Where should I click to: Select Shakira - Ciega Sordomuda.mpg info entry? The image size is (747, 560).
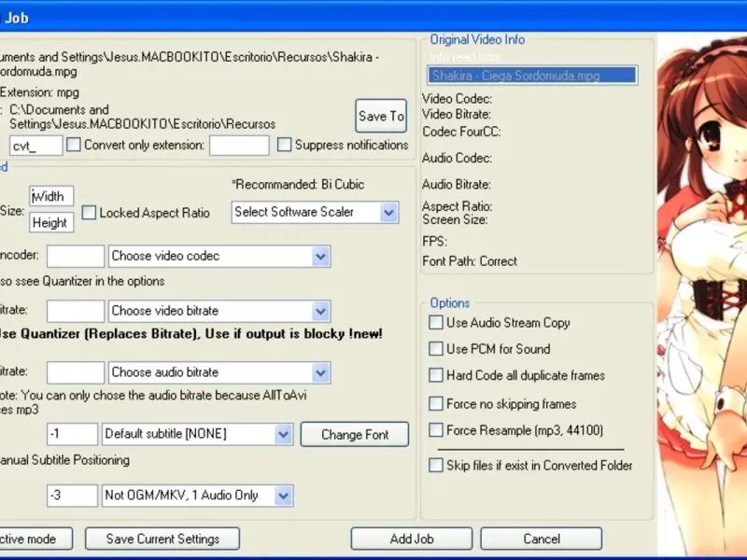(532, 76)
